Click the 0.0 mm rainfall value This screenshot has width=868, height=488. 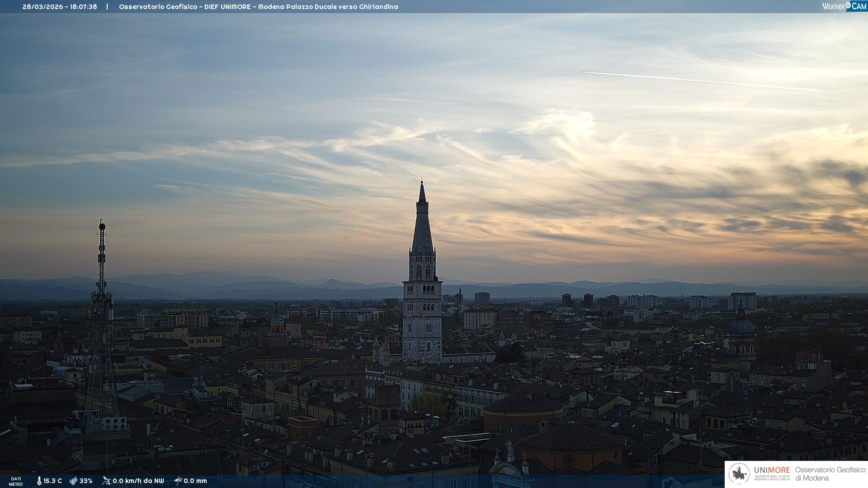(x=195, y=481)
